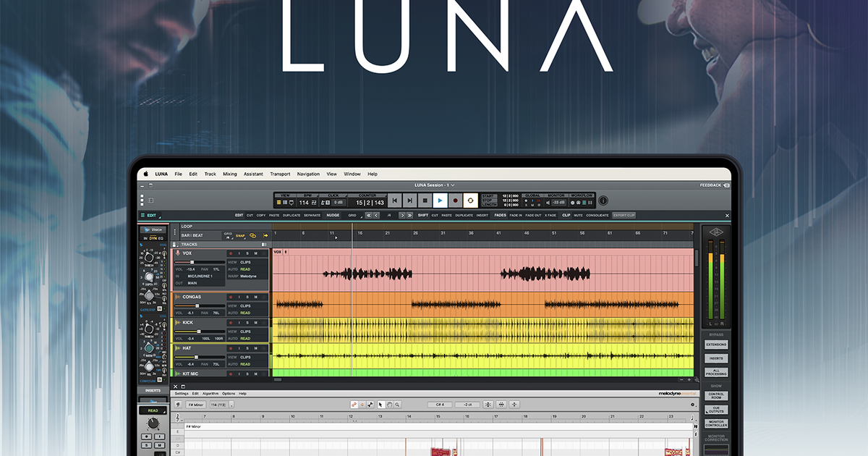Select the Melodyne zoom magnifier tool

tap(397, 405)
